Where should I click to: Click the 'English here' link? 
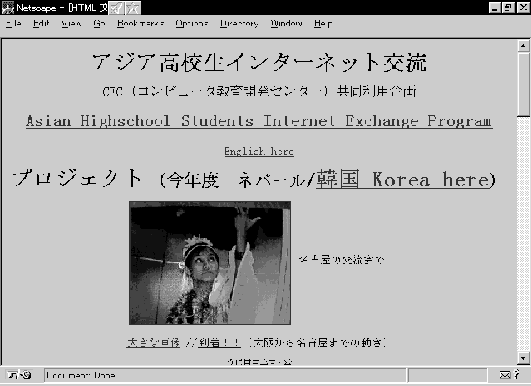tap(259, 151)
